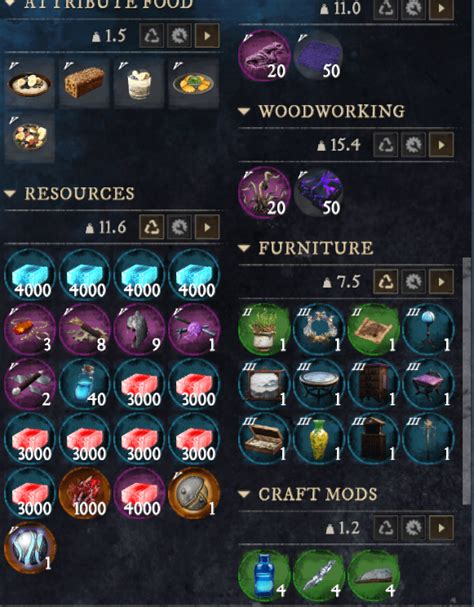Click the blue bottle craft mod
The height and width of the screenshot is (607, 474).
[264, 575]
